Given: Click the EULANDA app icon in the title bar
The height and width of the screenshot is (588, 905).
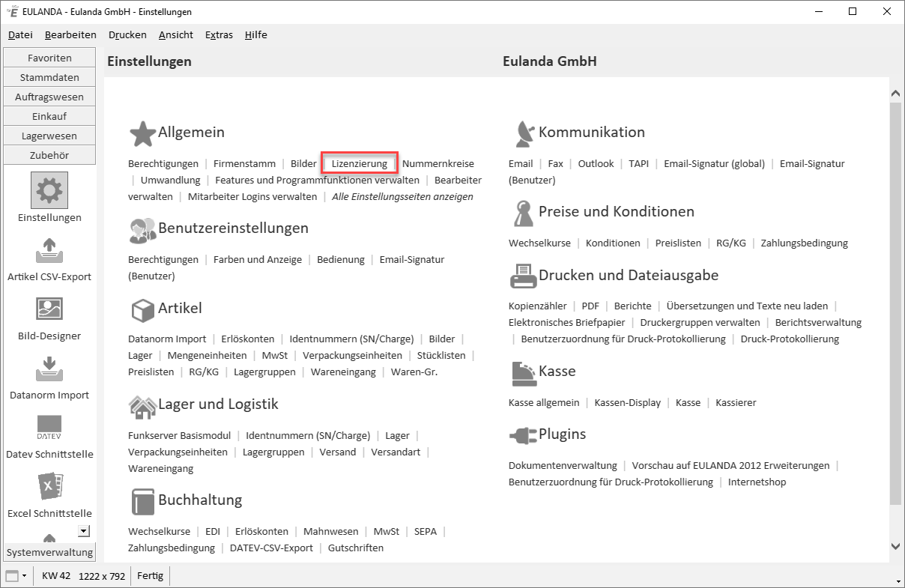Looking at the screenshot, I should (11, 11).
